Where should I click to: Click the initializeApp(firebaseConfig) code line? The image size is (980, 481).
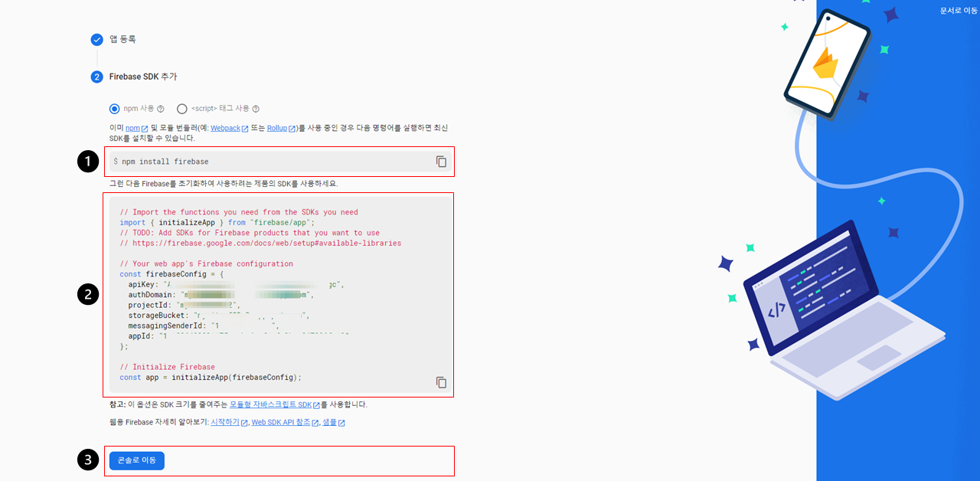click(211, 377)
